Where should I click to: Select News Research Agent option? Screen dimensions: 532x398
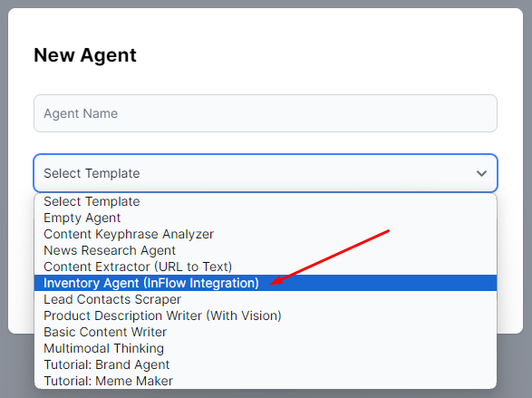[266, 250]
